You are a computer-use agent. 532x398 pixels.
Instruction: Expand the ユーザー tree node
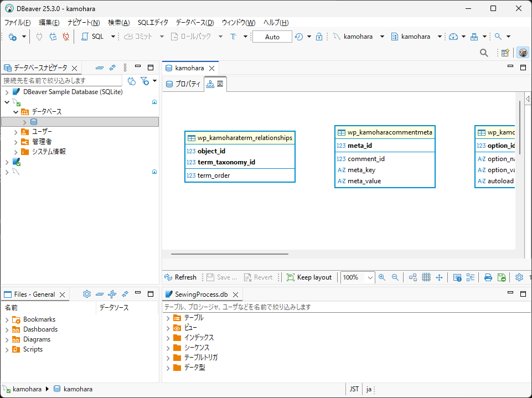pyautogui.click(x=16, y=132)
